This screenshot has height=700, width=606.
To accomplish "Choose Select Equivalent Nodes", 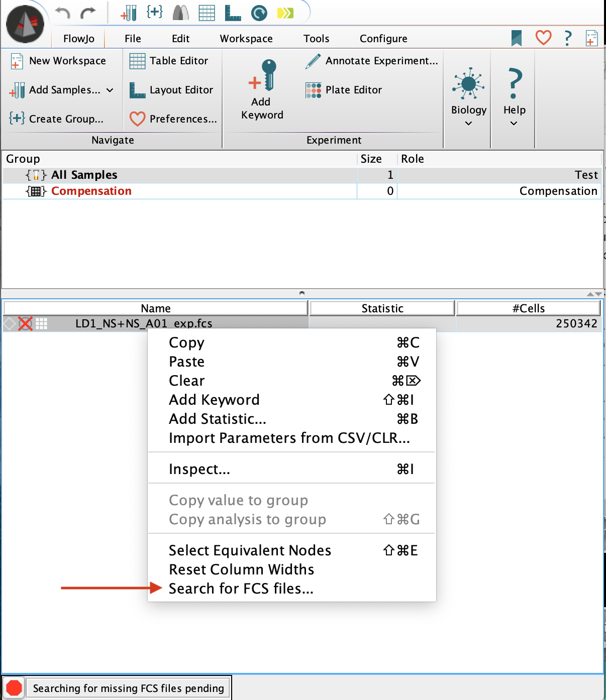I will (x=292, y=550).
